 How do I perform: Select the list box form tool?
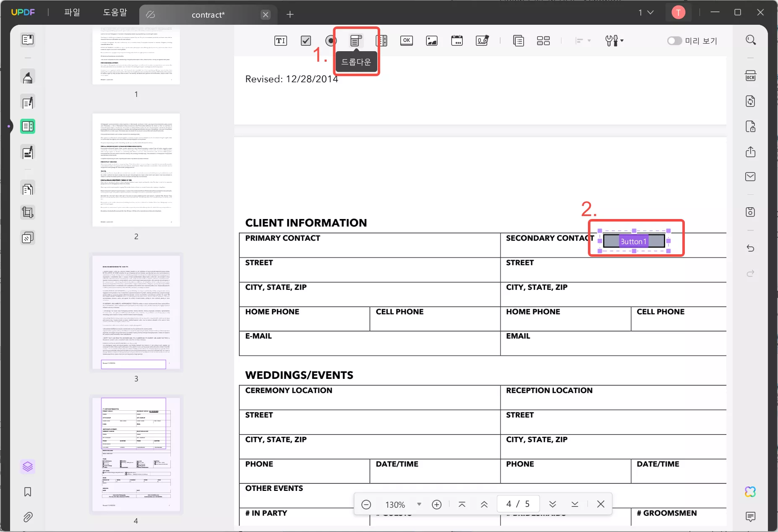click(381, 41)
